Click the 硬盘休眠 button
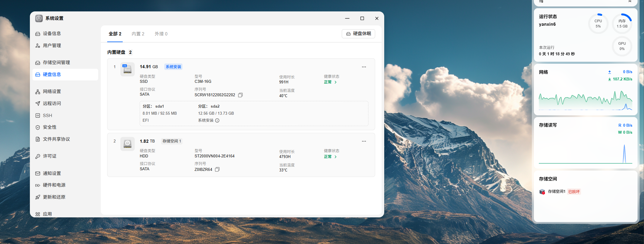644x244 pixels. pyautogui.click(x=358, y=34)
